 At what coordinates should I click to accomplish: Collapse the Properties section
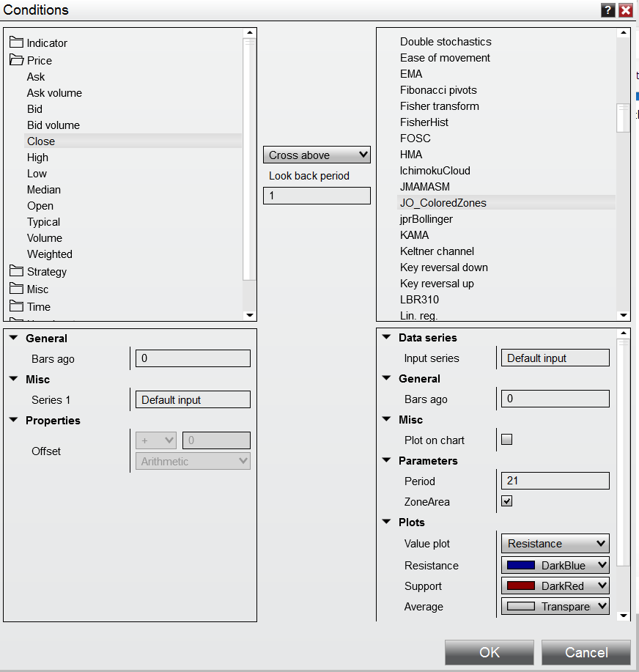[14, 420]
